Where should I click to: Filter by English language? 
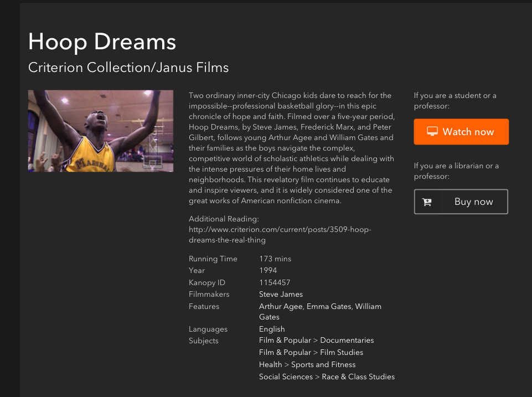coord(272,329)
